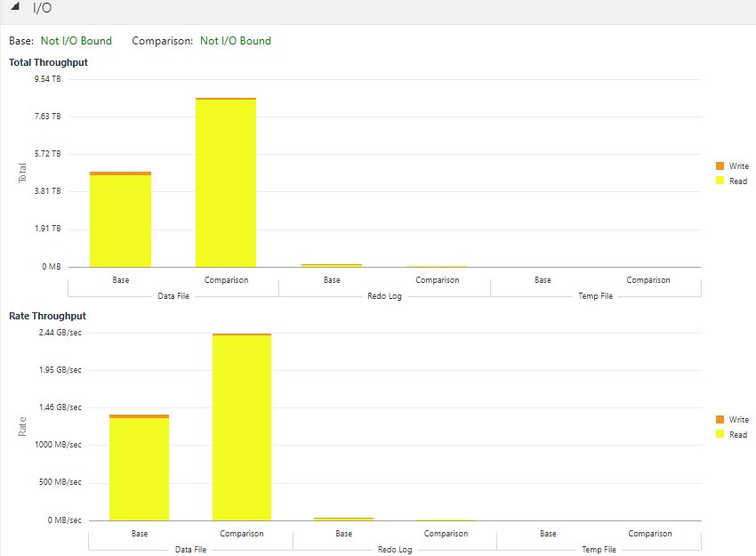756x556 pixels.
Task: Click orange Write swatch in Rate Throughput legend
Action: 720,420
